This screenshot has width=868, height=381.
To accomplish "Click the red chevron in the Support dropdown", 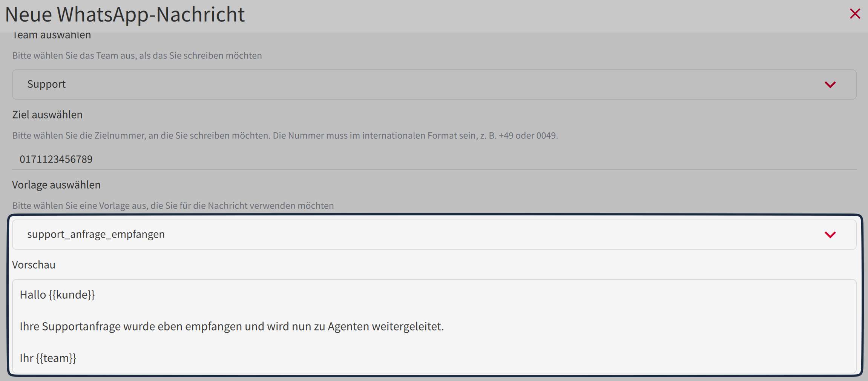I will pos(830,84).
